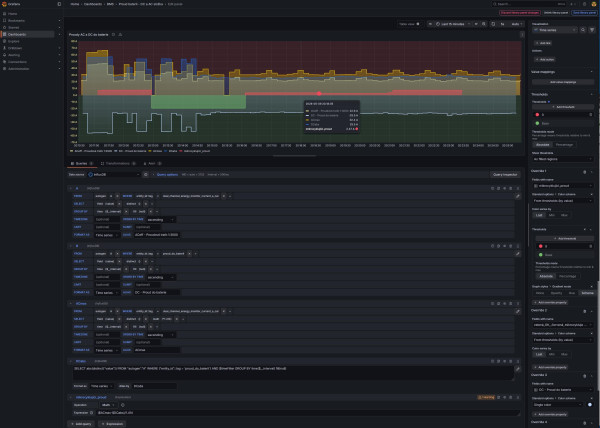
Task: Open the Math operation dropdown
Action: point(108,405)
